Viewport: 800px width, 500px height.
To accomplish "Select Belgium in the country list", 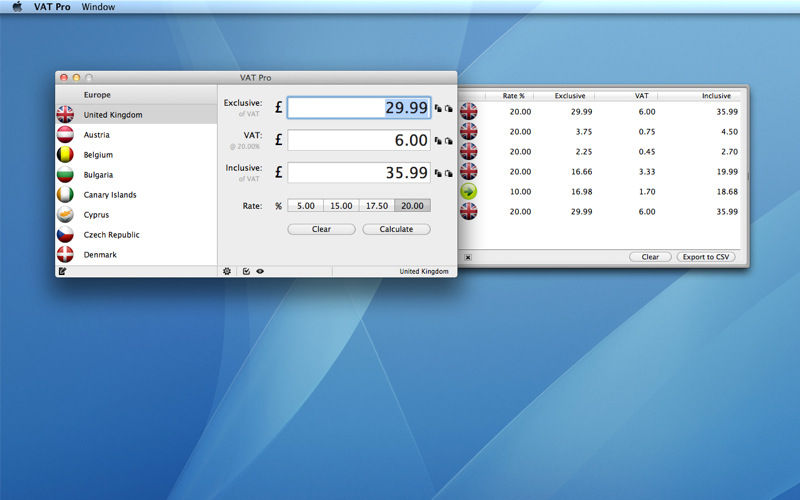I will [x=98, y=155].
